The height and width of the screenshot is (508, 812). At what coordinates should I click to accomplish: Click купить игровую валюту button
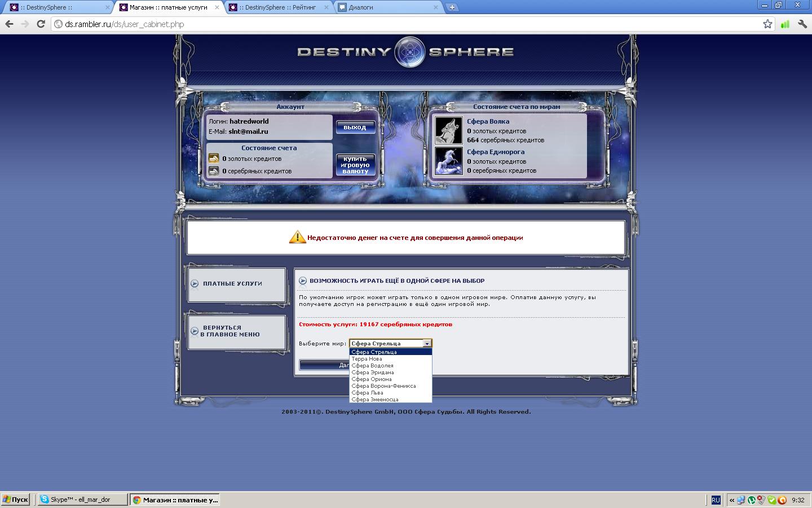(x=355, y=165)
